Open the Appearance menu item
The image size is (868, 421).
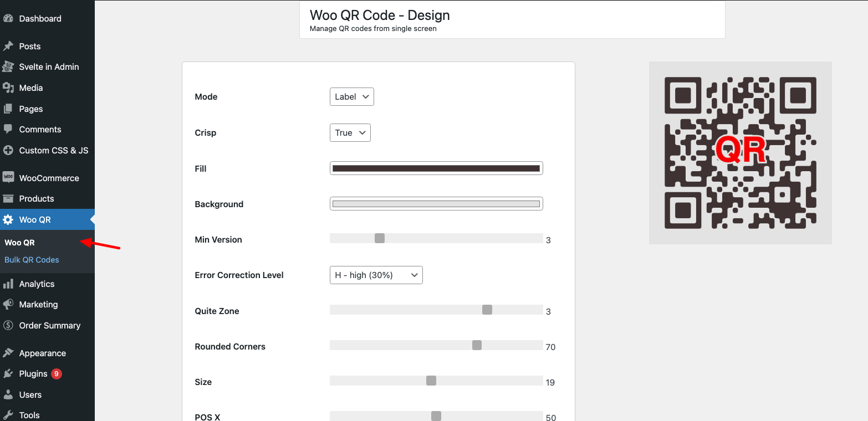tap(42, 353)
